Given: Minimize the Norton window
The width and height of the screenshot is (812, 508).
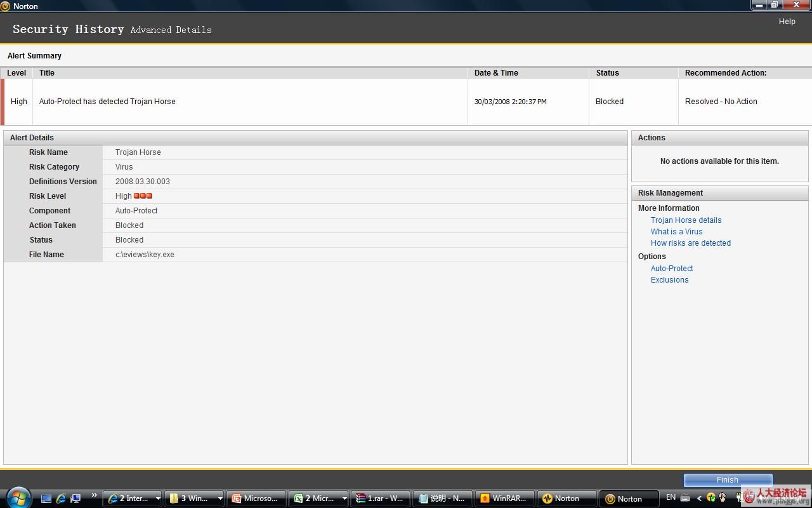Looking at the screenshot, I should (x=759, y=5).
